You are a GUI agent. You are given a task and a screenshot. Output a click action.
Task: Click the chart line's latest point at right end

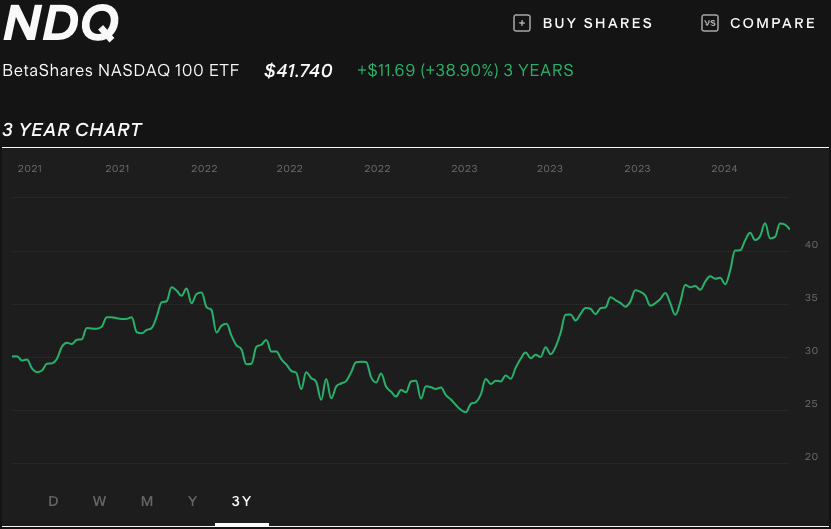pyautogui.click(x=789, y=228)
